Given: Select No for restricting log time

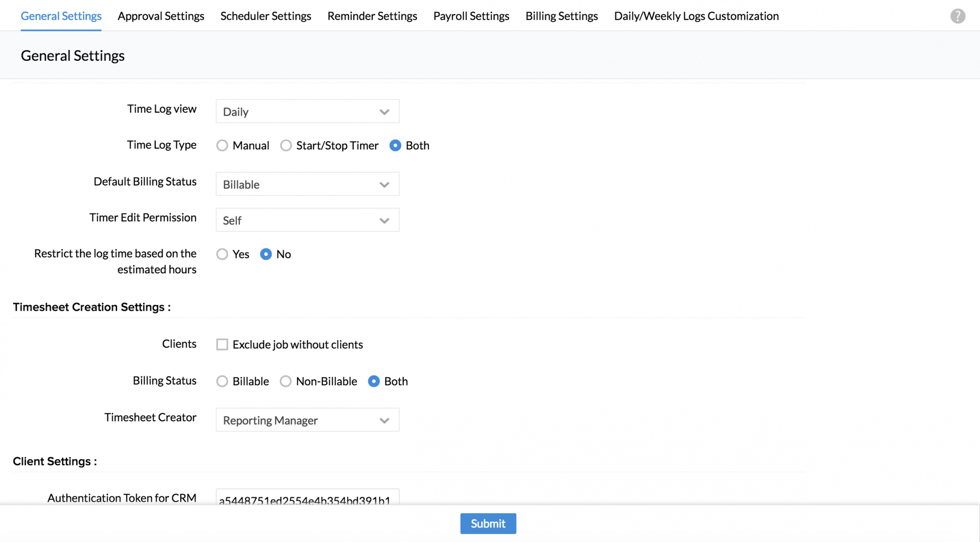Looking at the screenshot, I should click(x=266, y=254).
